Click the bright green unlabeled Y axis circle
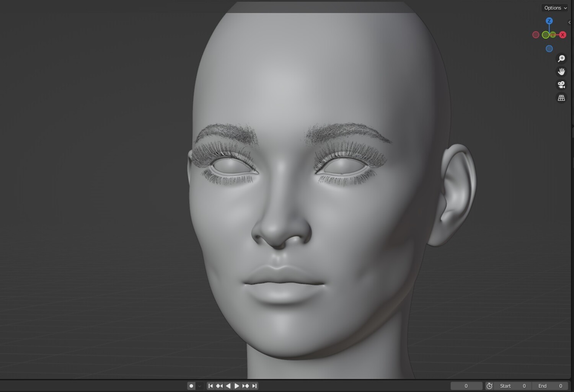 click(546, 35)
